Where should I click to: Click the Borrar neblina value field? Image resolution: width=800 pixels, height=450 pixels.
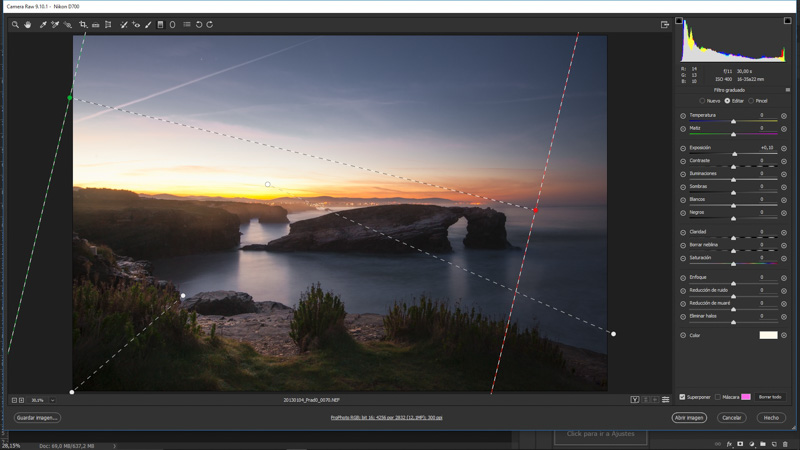coord(766,245)
